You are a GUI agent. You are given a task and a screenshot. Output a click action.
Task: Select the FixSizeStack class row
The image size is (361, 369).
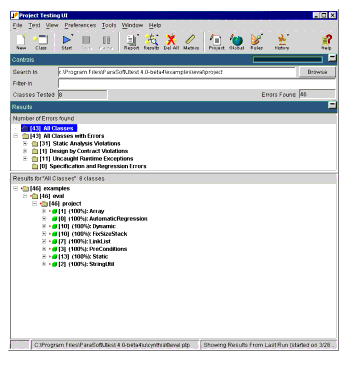click(88, 234)
